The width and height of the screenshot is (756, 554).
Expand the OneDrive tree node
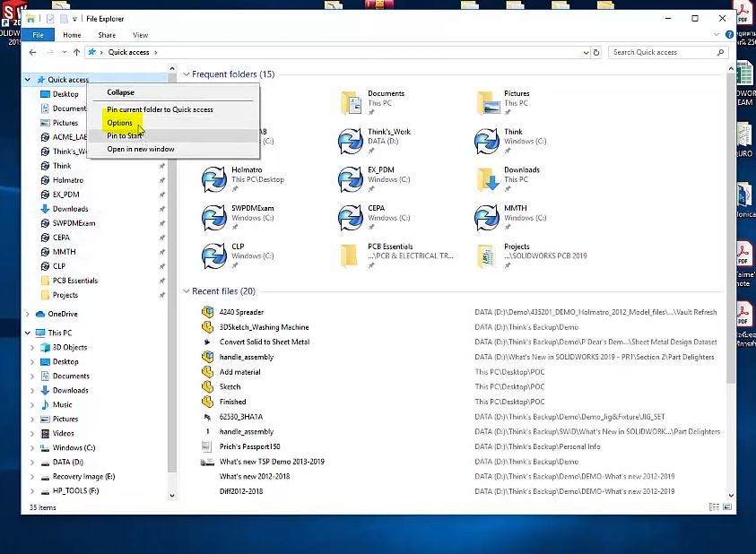28,314
